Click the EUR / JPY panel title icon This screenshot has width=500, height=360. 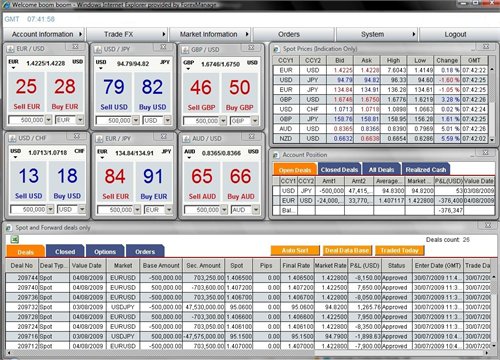pos(99,139)
